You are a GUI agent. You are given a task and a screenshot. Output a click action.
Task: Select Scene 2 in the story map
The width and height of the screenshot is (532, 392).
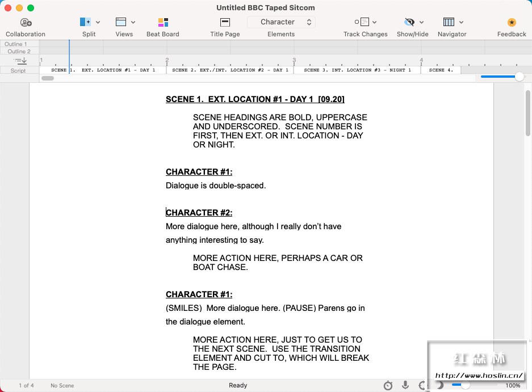click(x=230, y=70)
